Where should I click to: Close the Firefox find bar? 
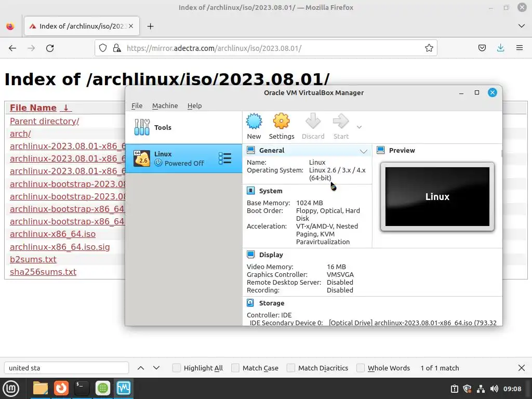[x=522, y=368]
